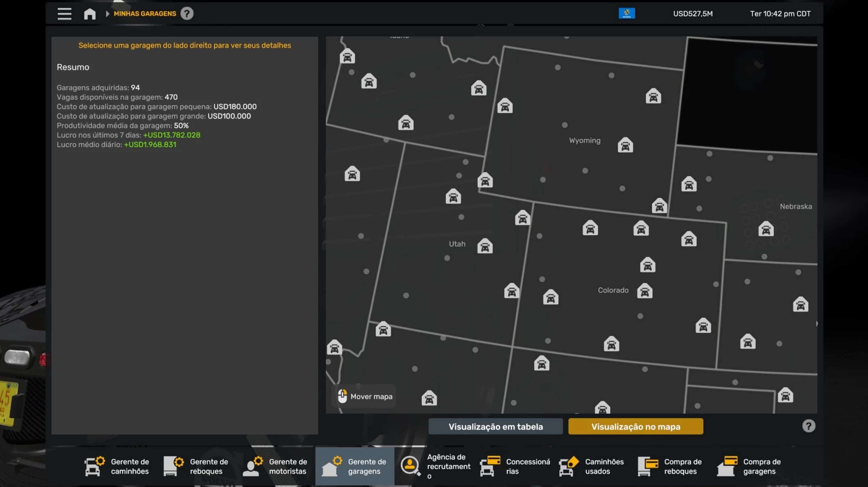Image resolution: width=868 pixels, height=487 pixels.
Task: Select the garage icon next to Wyoming label
Action: tap(625, 145)
